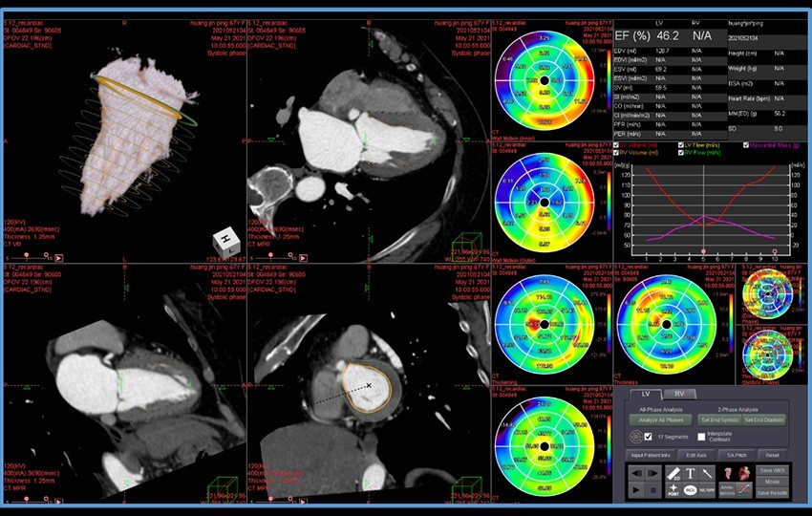Select the ROI ellipse tool
The width and height of the screenshot is (812, 516).
coord(690,490)
